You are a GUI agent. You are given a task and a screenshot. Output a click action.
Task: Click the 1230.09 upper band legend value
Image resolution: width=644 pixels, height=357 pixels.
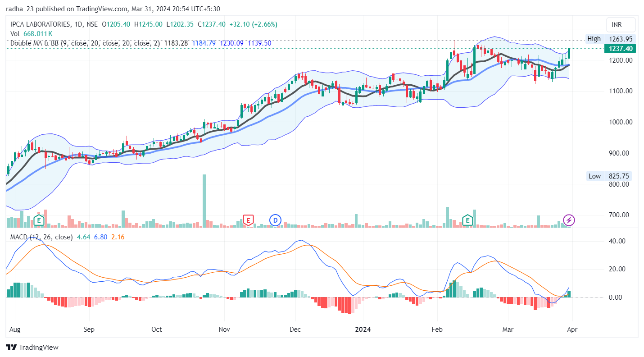pyautogui.click(x=231, y=43)
